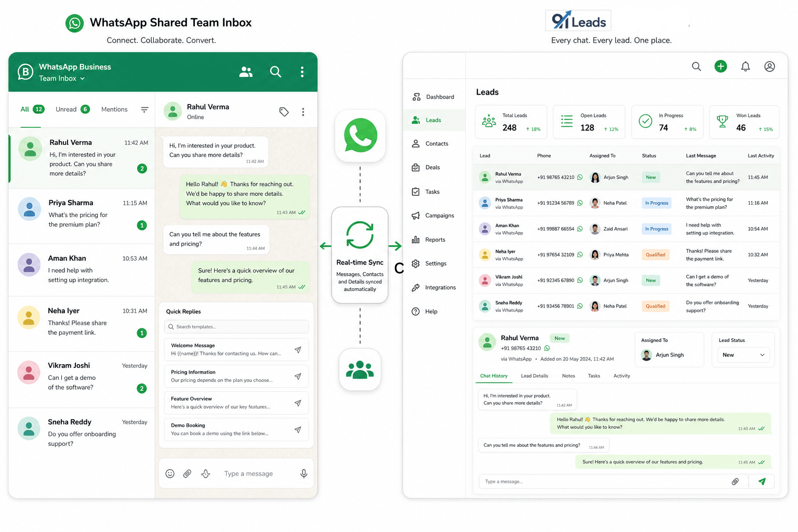This screenshot has width=798, height=532.
Task: Switch to Notes tab in lead panel
Action: click(568, 376)
